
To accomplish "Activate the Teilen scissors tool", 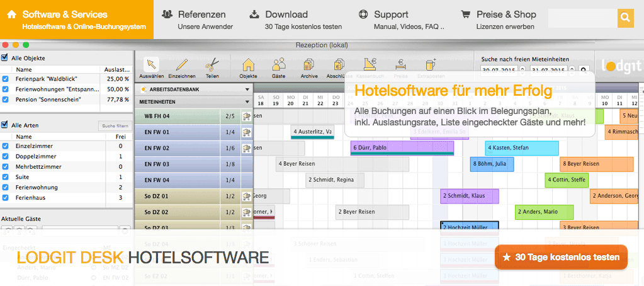I will (x=212, y=67).
